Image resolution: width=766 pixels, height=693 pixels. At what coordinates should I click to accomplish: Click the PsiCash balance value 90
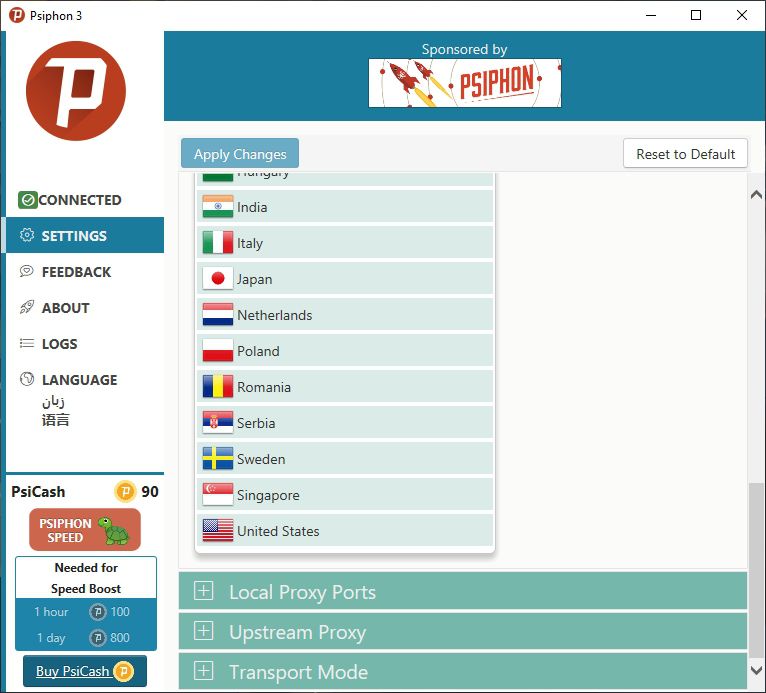coord(149,491)
